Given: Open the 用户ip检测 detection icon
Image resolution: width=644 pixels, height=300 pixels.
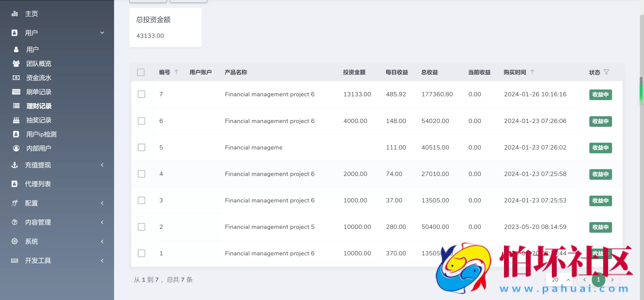Looking at the screenshot, I should 16,134.
